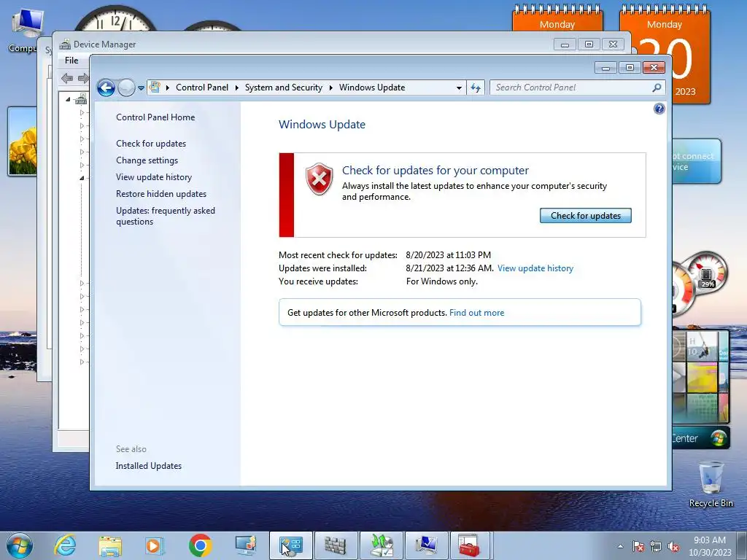Viewport: 747px width, 560px height.
Task: Open the computer monitor with checkmark taskbar icon
Action: tap(426, 545)
